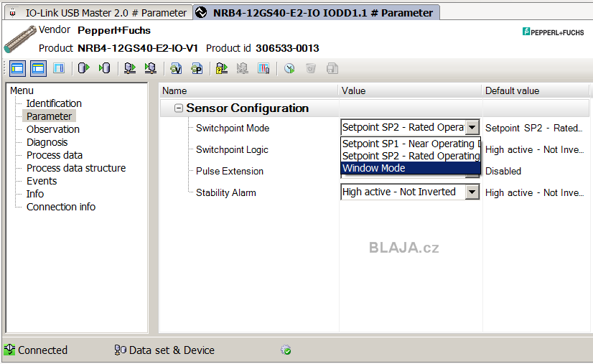The height and width of the screenshot is (364, 593).
Task: Select Setpoint SP2 - Rated Operating option
Action: coord(411,156)
